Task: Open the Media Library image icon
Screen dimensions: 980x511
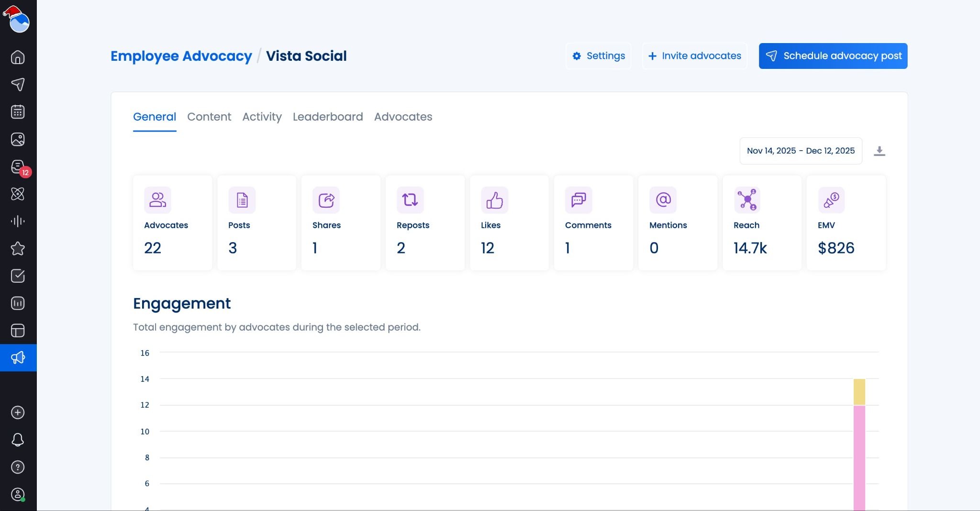Action: coord(18,139)
